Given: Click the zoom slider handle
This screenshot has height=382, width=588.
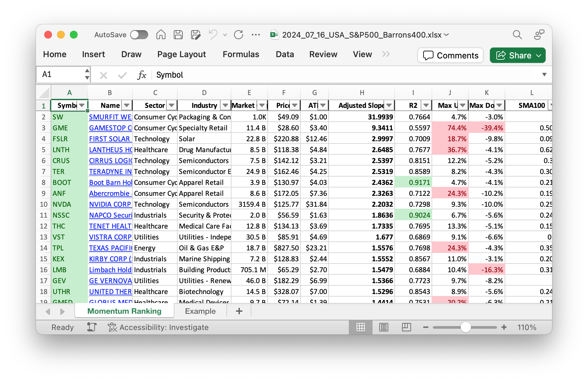Looking at the screenshot, I should click(466, 327).
